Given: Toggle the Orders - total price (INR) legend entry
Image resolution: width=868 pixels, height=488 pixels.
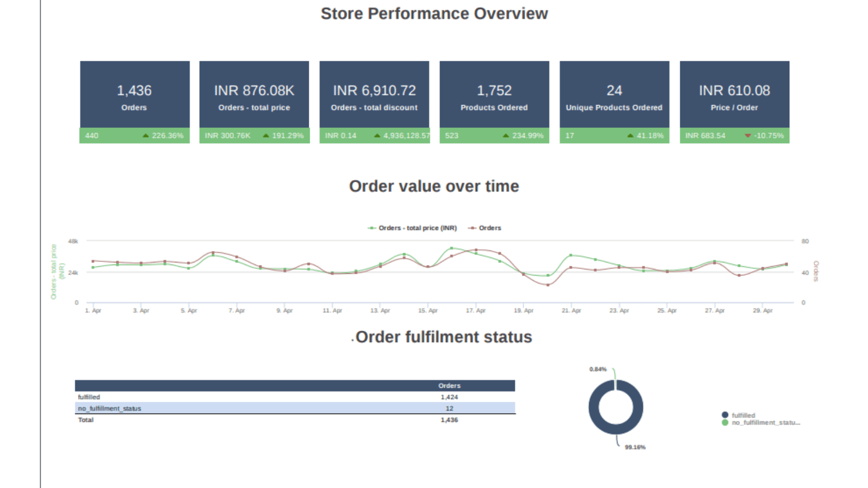Looking at the screenshot, I should (x=418, y=228).
